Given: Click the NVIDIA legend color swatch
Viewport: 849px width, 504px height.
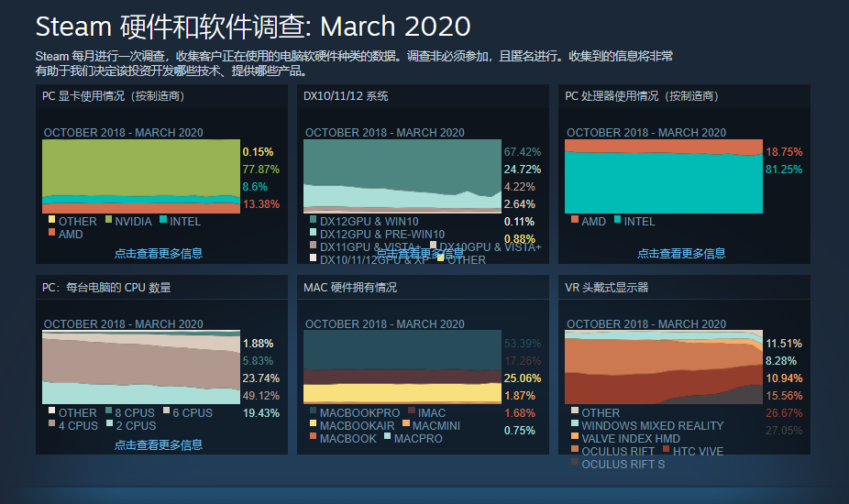Looking at the screenshot, I should [x=107, y=220].
